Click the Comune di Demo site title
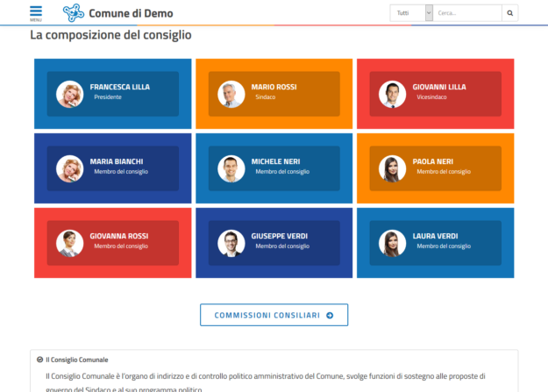The image size is (548, 392). tap(132, 13)
